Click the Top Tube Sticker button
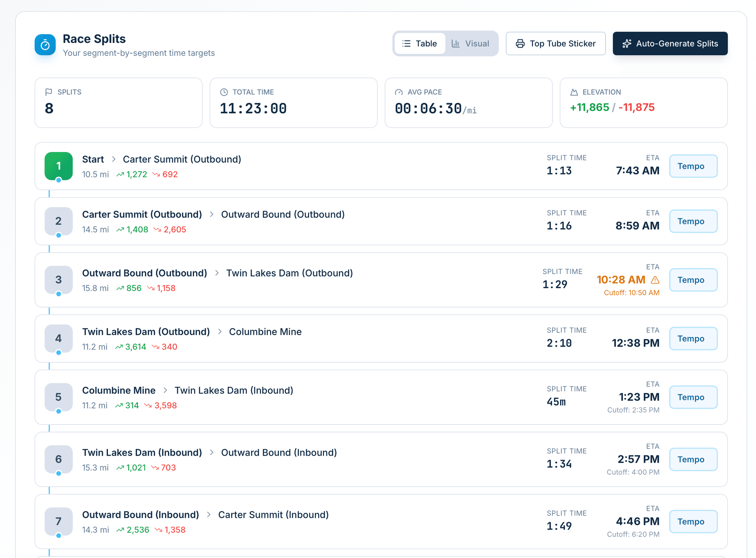This screenshot has height=558, width=756. click(x=555, y=43)
